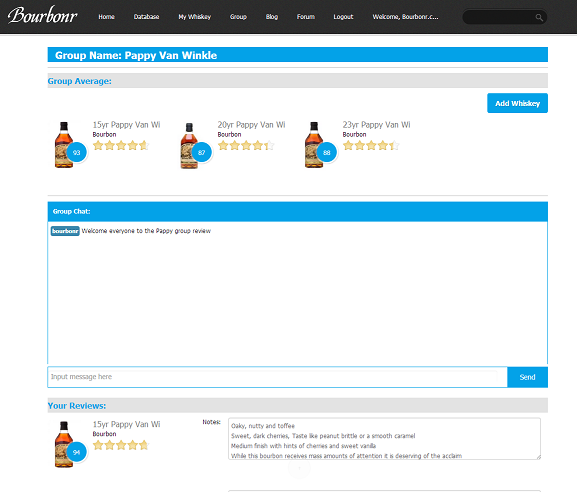The width and height of the screenshot is (577, 492).
Task: Navigate to the Group page
Action: 238,17
